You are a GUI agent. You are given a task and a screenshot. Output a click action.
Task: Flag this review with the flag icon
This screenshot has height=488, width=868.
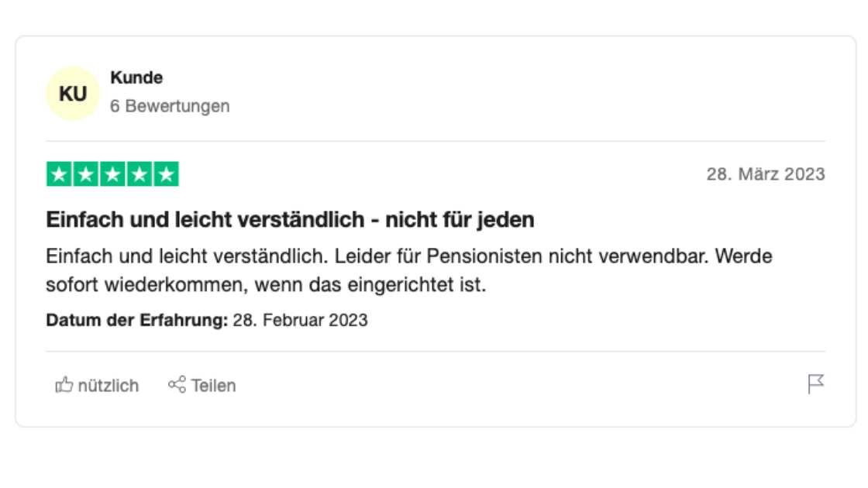tap(815, 384)
